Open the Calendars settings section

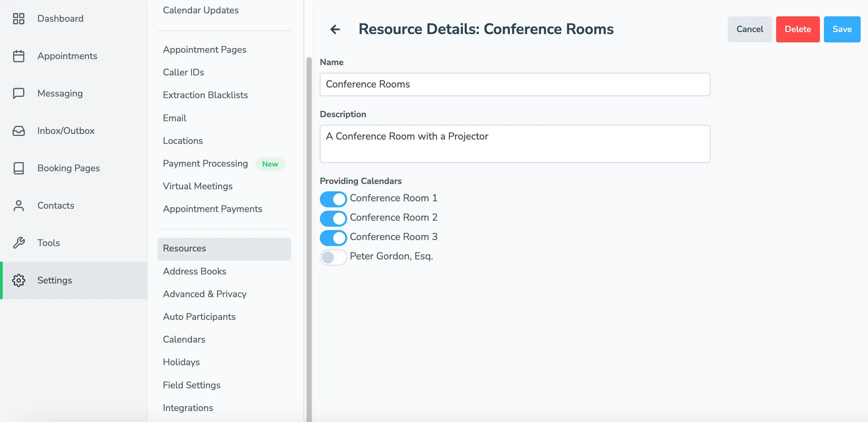[x=184, y=340]
